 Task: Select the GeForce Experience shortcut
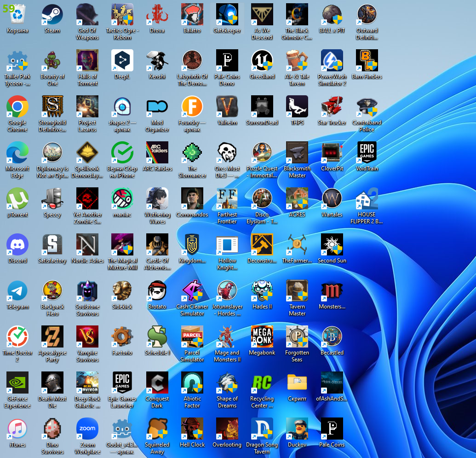pos(17,383)
